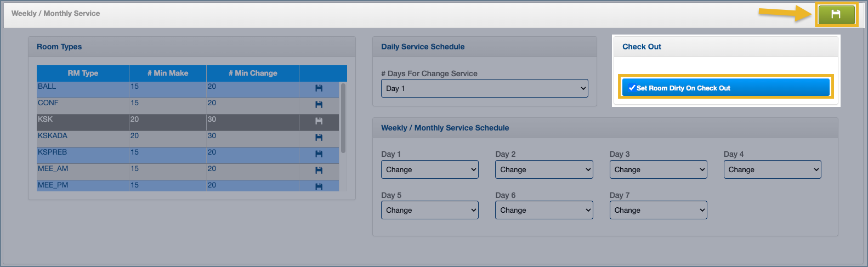The width and height of the screenshot is (868, 267).
Task: Open the Day 6 service dropdown
Action: 543,210
